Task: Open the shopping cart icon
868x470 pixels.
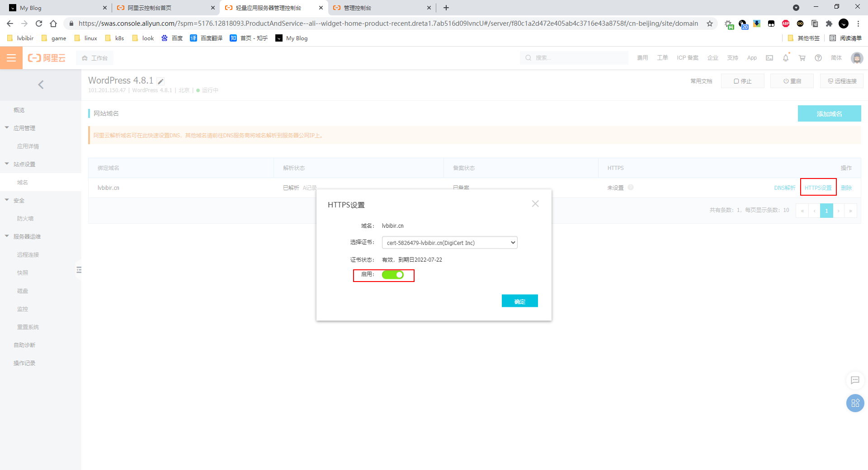Action: click(x=802, y=58)
